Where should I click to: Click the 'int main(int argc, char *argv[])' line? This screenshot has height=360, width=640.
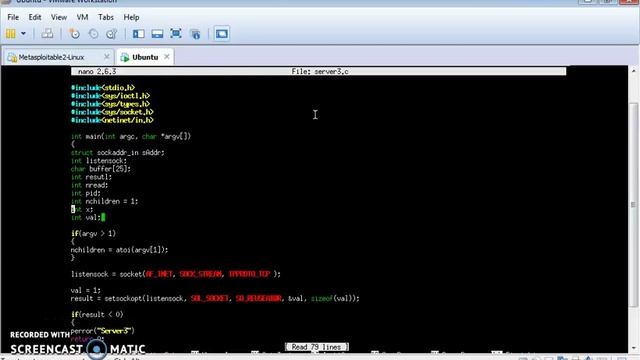coord(131,136)
